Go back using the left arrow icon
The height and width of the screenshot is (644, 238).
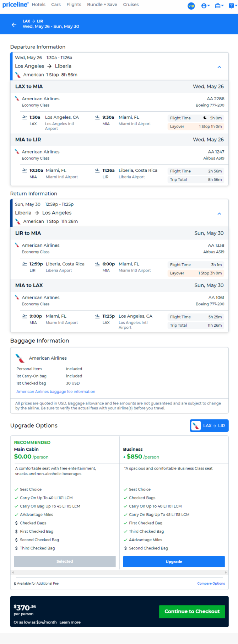(14, 25)
